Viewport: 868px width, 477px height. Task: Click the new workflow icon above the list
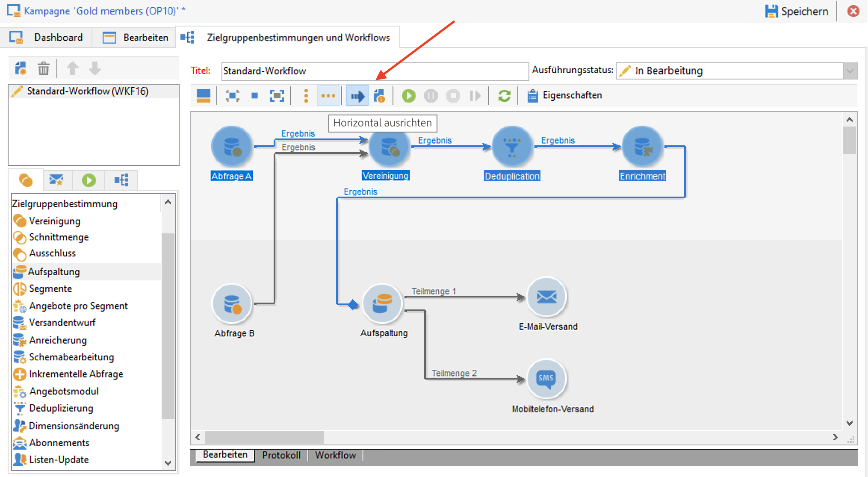(x=21, y=68)
